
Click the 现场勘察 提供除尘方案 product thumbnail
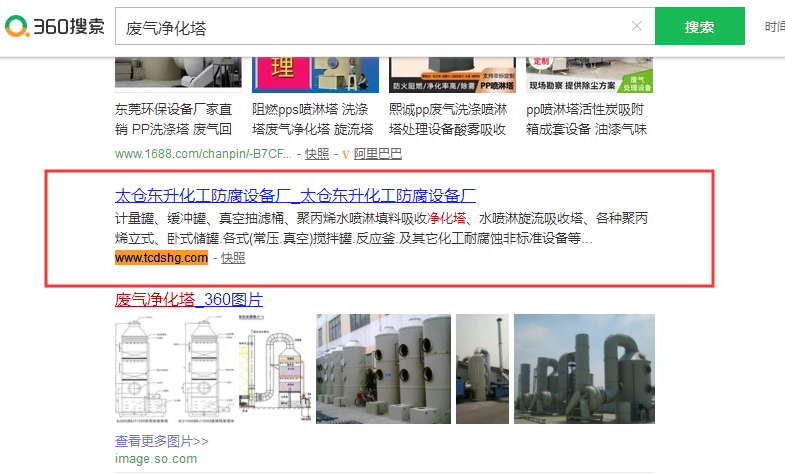(x=589, y=75)
